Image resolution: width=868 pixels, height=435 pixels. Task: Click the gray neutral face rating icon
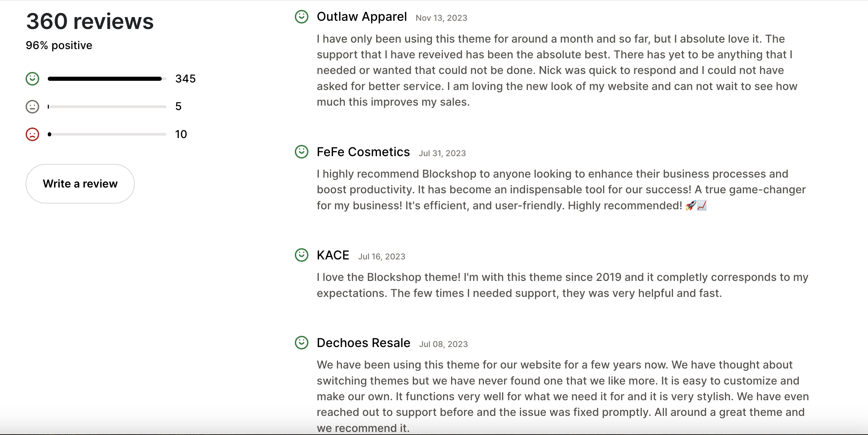pos(32,106)
